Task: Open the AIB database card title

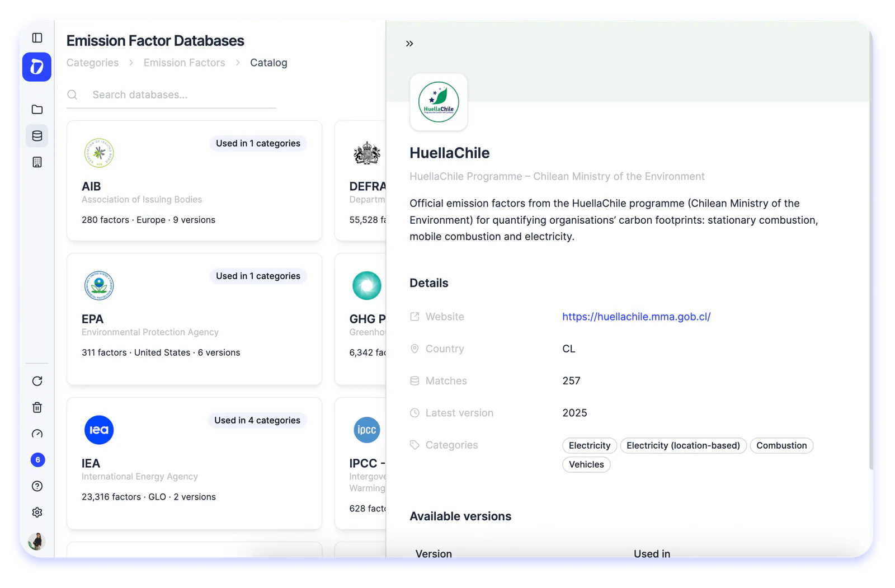Action: click(91, 186)
